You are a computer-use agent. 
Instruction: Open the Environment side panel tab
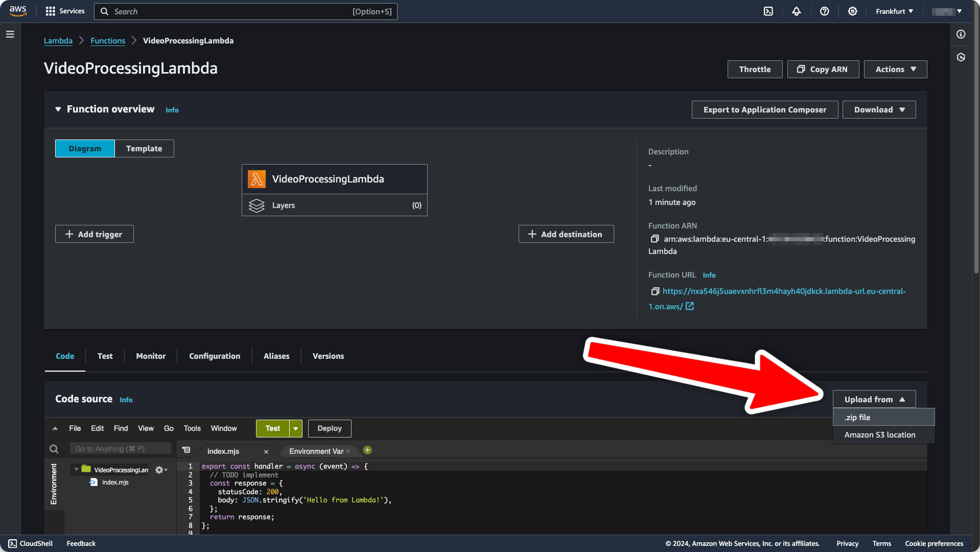(x=54, y=484)
